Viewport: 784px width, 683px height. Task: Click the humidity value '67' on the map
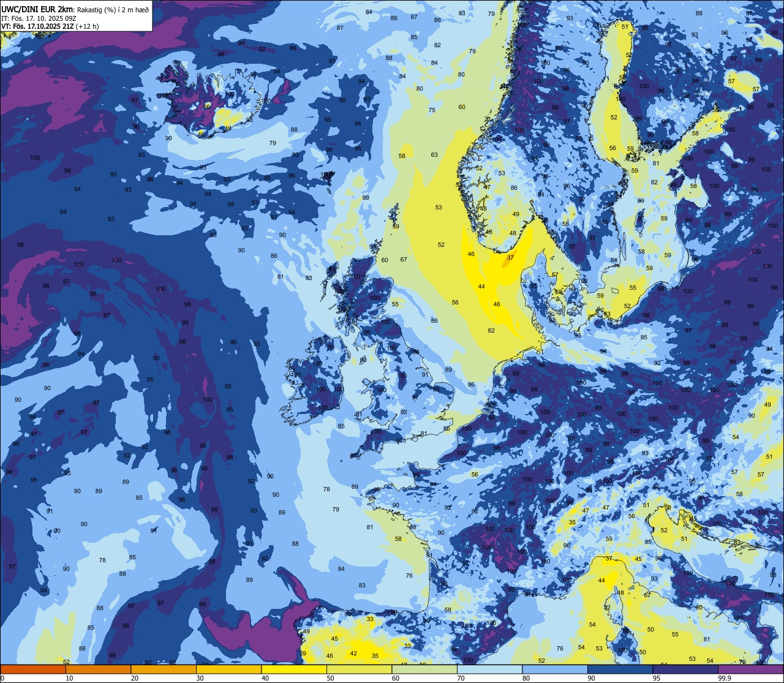point(404,260)
